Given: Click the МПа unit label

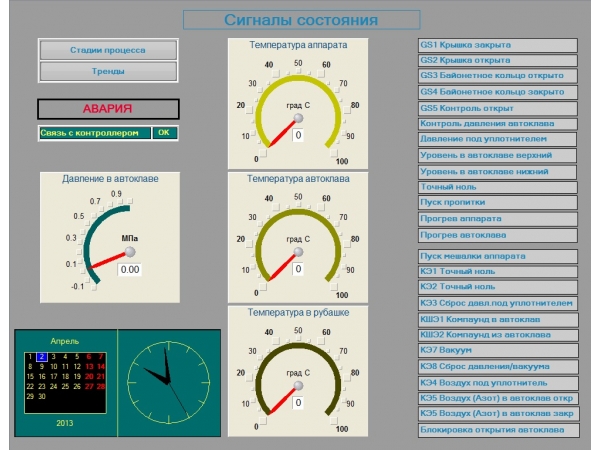Looking at the screenshot, I should (x=130, y=238).
